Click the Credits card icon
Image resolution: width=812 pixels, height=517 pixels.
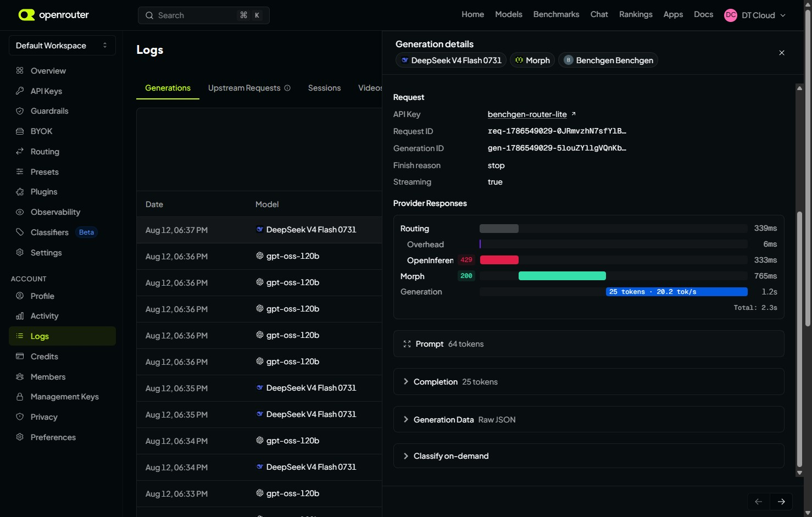click(20, 356)
